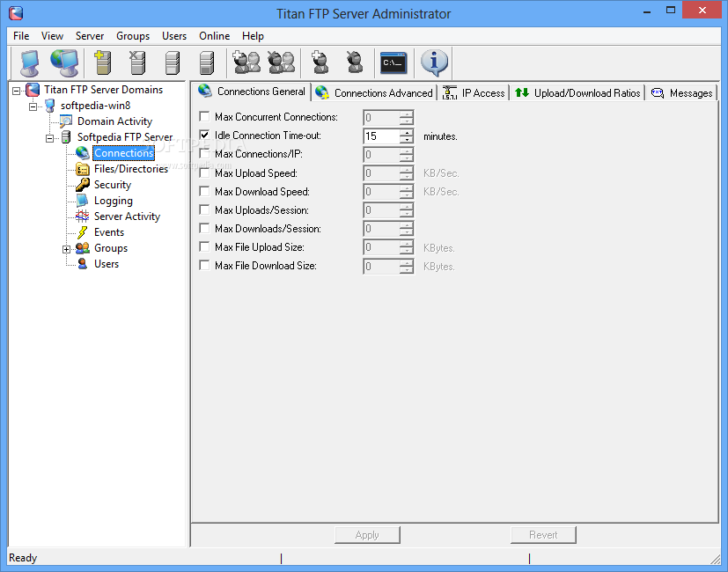Enable Max File Download Size checkbox
Image resolution: width=728 pixels, height=572 pixels.
point(204,265)
